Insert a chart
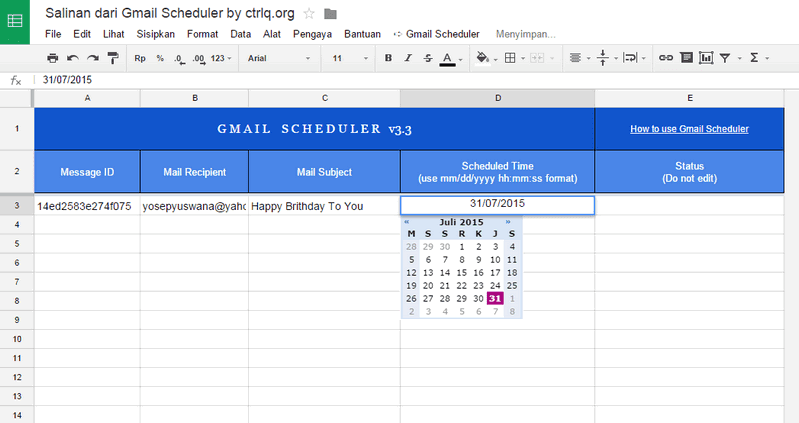 706,58
